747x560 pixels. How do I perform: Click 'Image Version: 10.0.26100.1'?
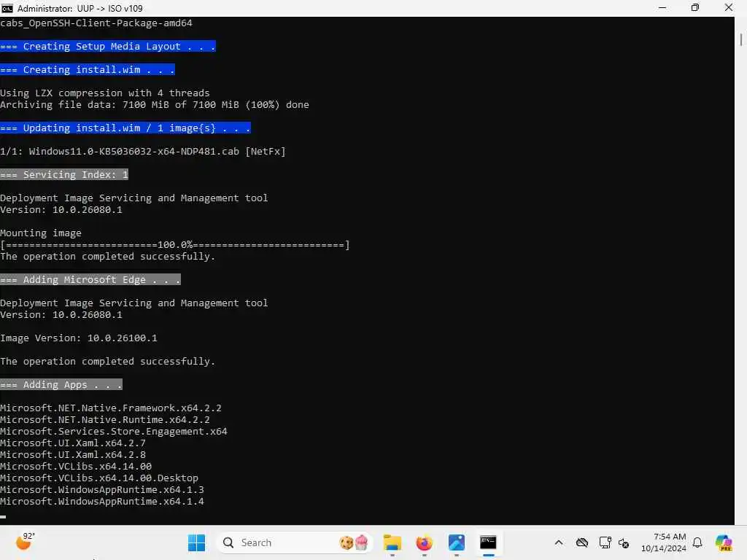(x=79, y=338)
